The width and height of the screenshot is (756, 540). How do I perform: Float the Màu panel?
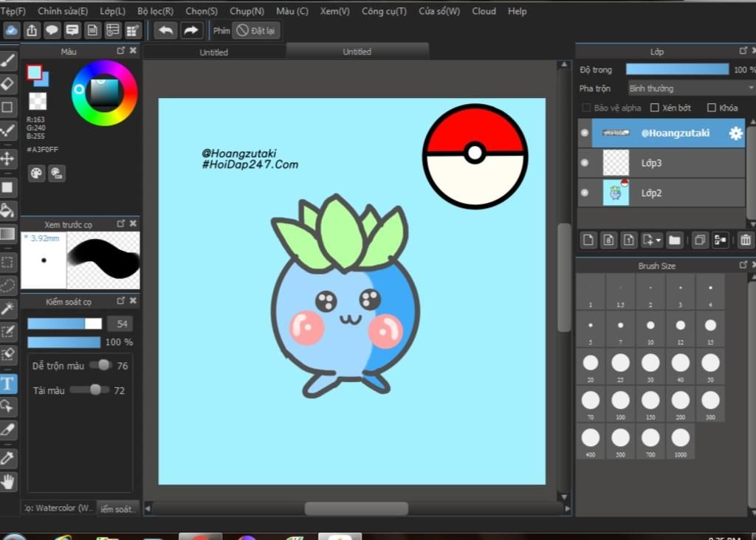pos(120,51)
